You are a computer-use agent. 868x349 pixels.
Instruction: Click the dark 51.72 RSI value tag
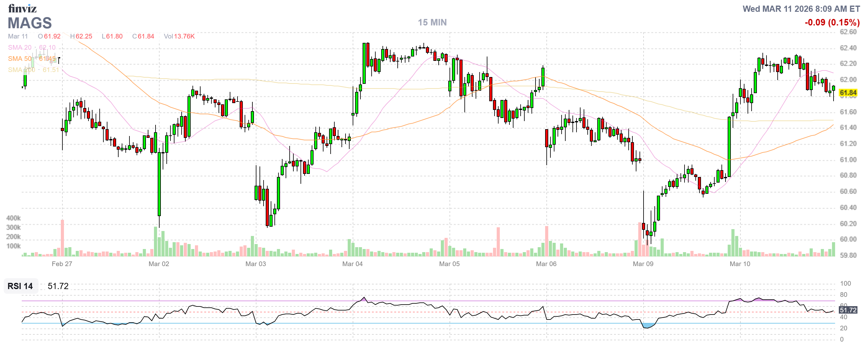[x=848, y=310]
